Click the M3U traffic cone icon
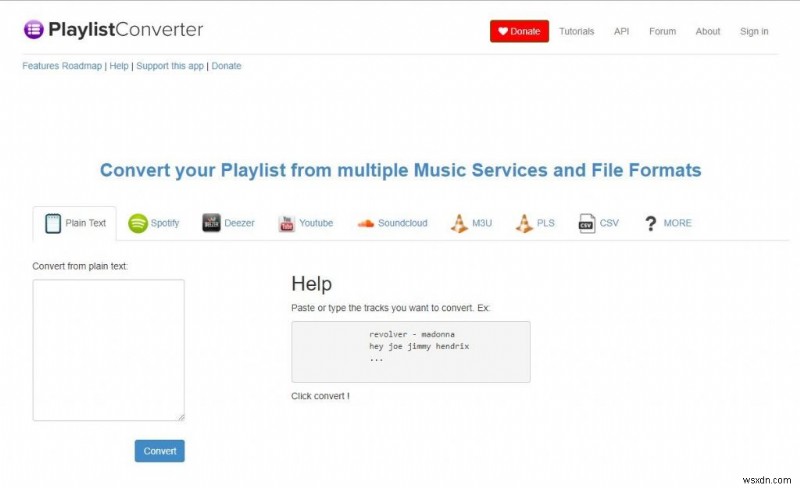Image resolution: width=800 pixels, height=488 pixels. tap(459, 223)
